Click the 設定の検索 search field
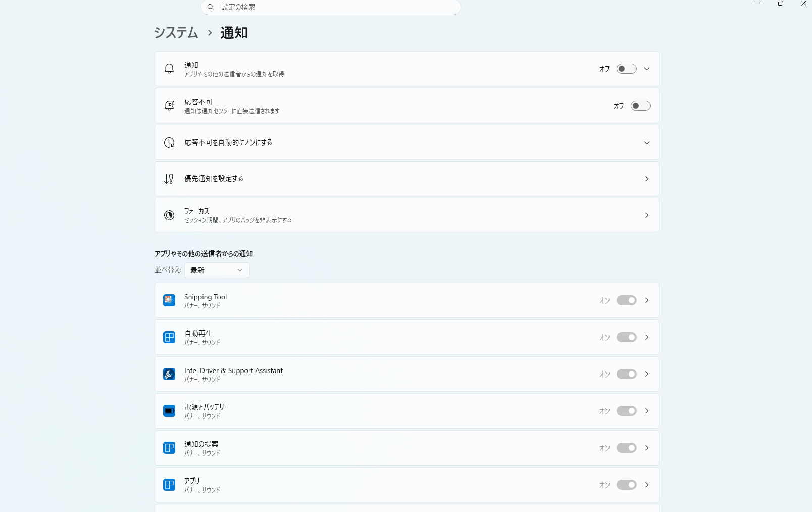 pyautogui.click(x=331, y=7)
